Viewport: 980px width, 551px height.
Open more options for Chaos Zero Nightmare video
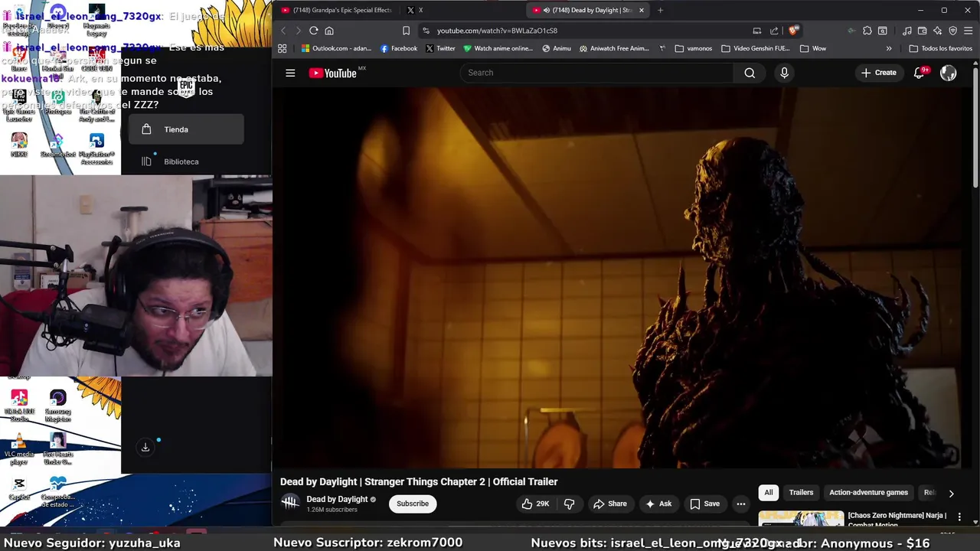(959, 517)
